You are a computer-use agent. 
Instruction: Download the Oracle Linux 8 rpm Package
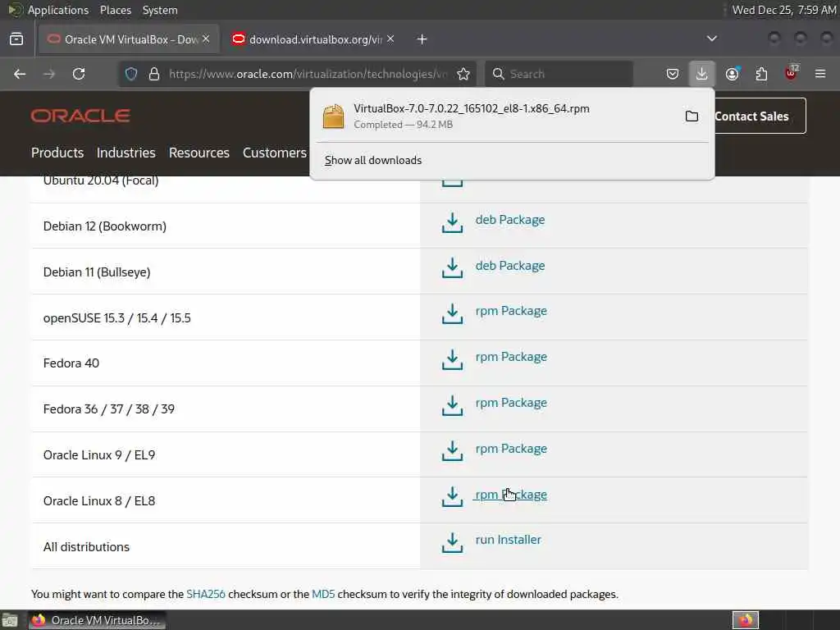click(x=511, y=495)
